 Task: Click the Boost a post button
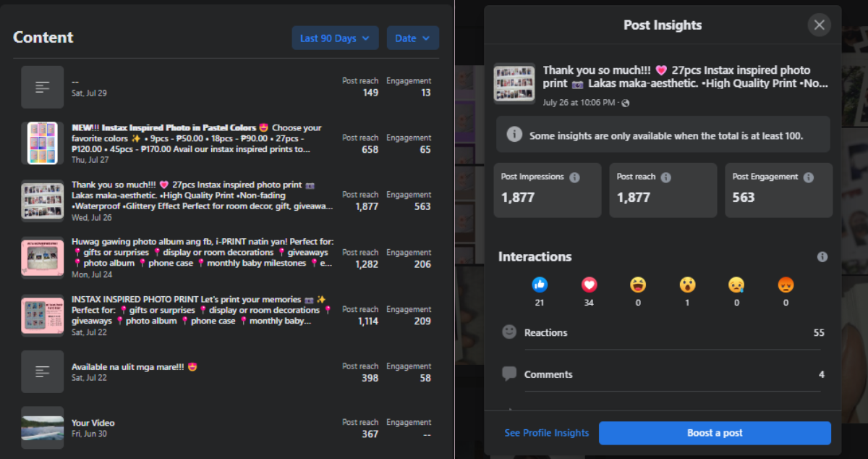pos(715,433)
